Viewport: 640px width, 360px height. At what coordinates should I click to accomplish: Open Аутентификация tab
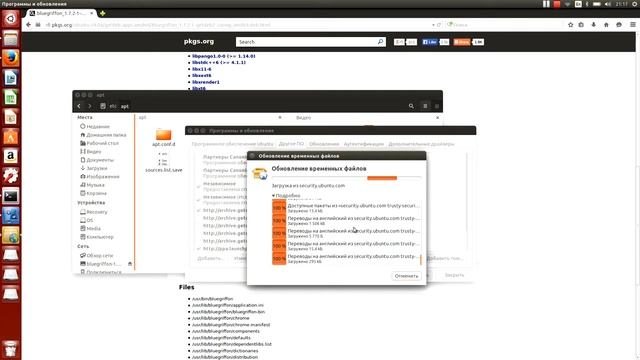(363, 144)
